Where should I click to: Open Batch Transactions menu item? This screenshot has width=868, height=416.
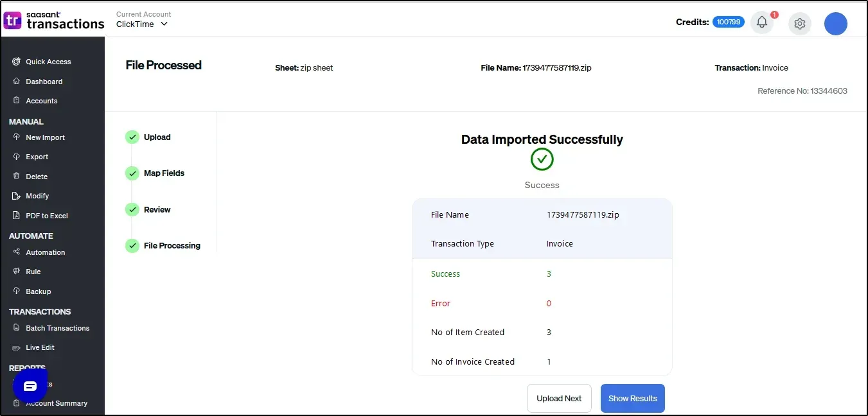58,328
